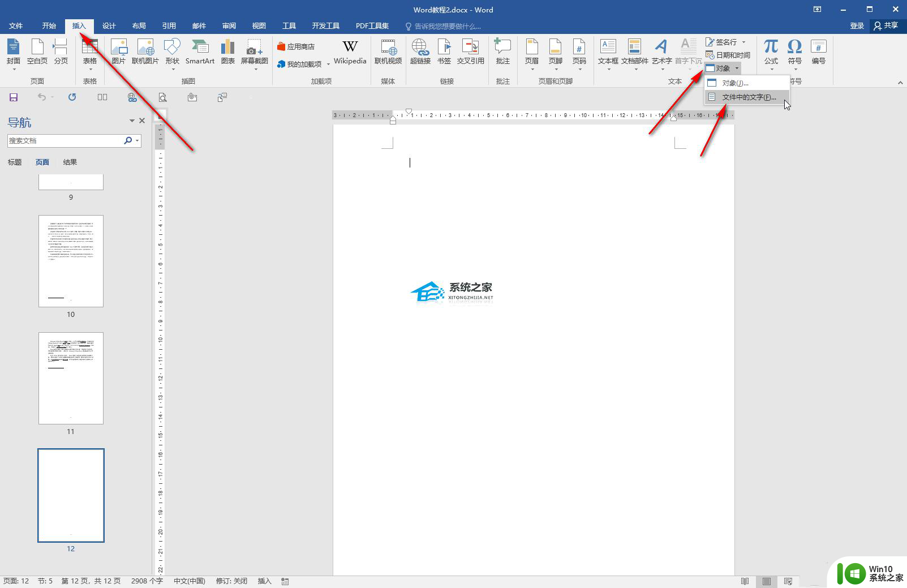Viewport: 907px width, 588px height.
Task: Open the search options dropdown in Navigation
Action: tap(137, 140)
